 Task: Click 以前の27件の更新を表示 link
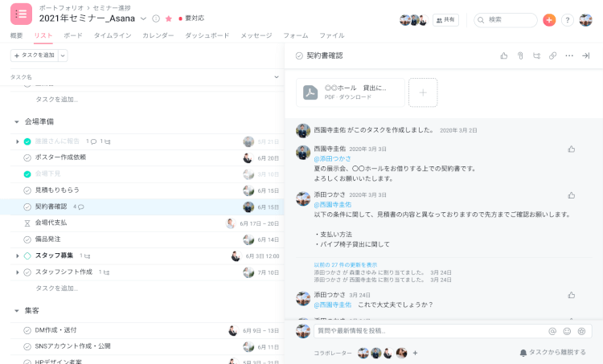click(x=345, y=264)
